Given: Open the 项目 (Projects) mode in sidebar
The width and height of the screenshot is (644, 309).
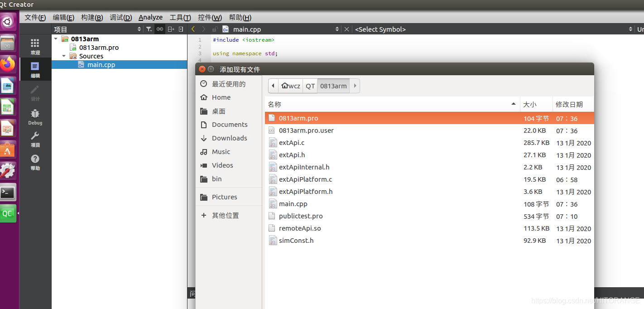Looking at the screenshot, I should (35, 139).
